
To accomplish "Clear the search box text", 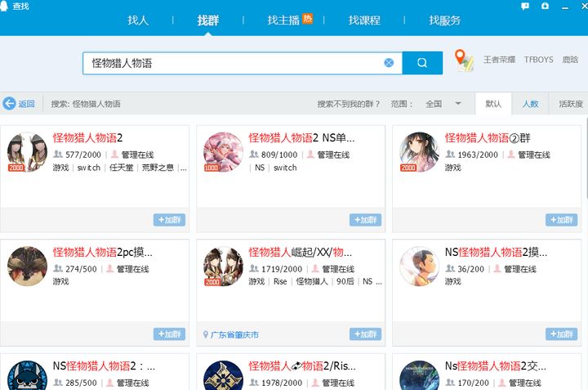I will pos(389,63).
